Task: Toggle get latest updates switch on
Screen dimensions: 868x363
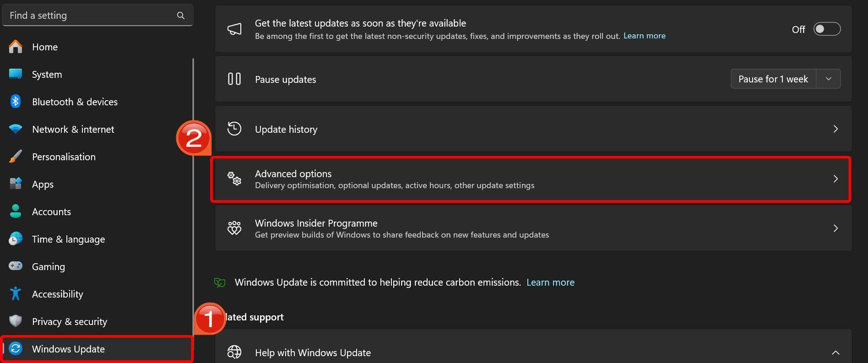Action: pyautogui.click(x=827, y=29)
